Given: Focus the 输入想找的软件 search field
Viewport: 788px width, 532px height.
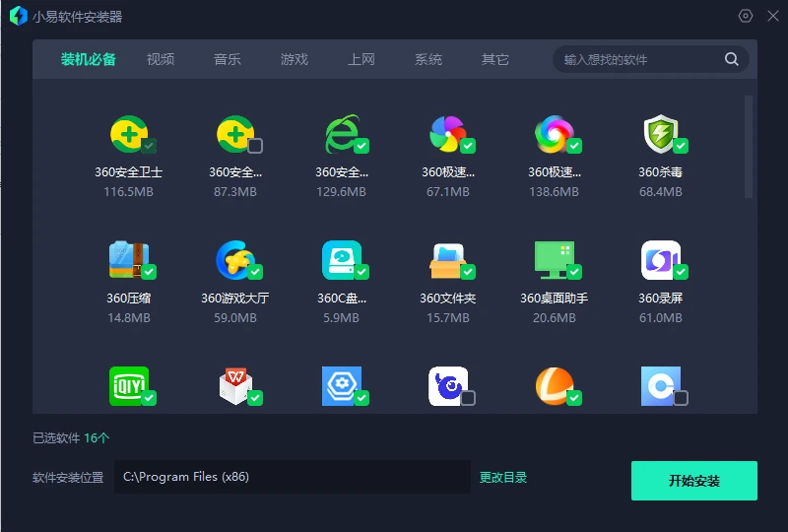Looking at the screenshot, I should (640, 59).
